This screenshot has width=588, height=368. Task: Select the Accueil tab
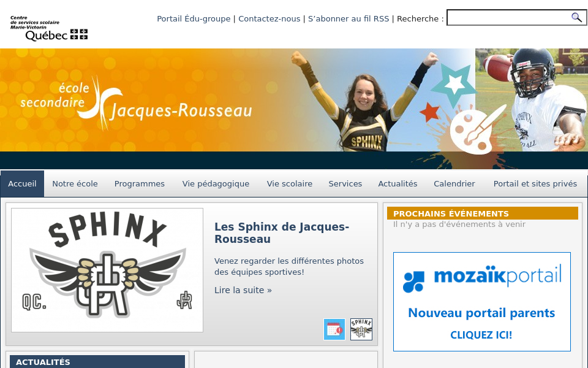click(x=22, y=183)
